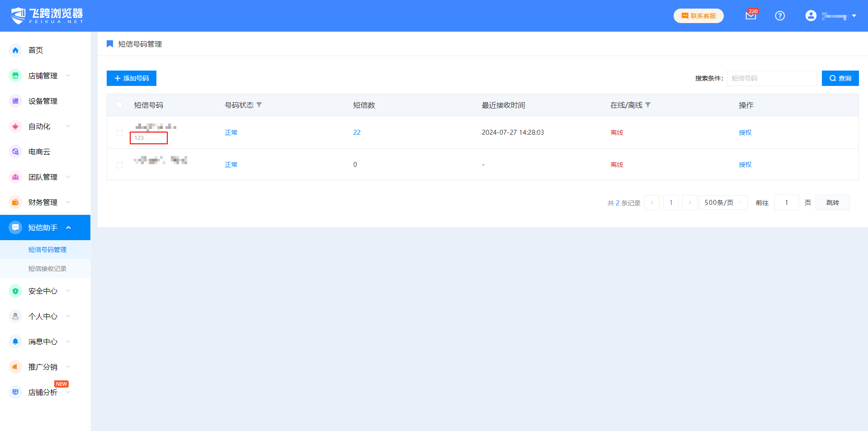This screenshot has height=431, width=868.
Task: Click the filter icon beside 号码状态
Action: coord(259,105)
